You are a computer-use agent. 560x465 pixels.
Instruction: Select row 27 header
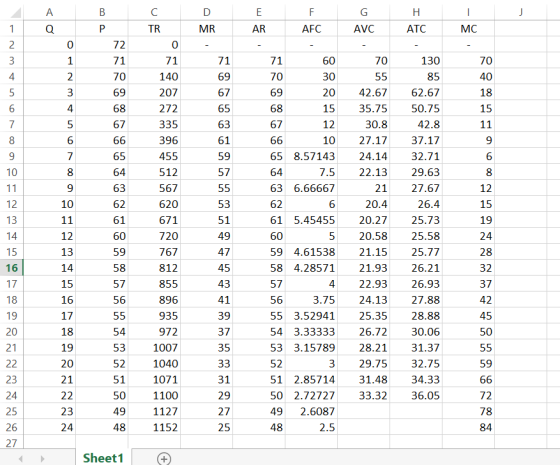pyautogui.click(x=12, y=443)
